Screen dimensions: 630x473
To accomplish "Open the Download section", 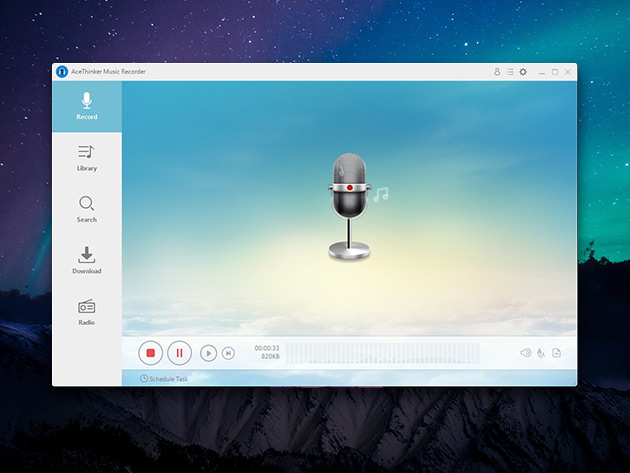I will [x=87, y=260].
